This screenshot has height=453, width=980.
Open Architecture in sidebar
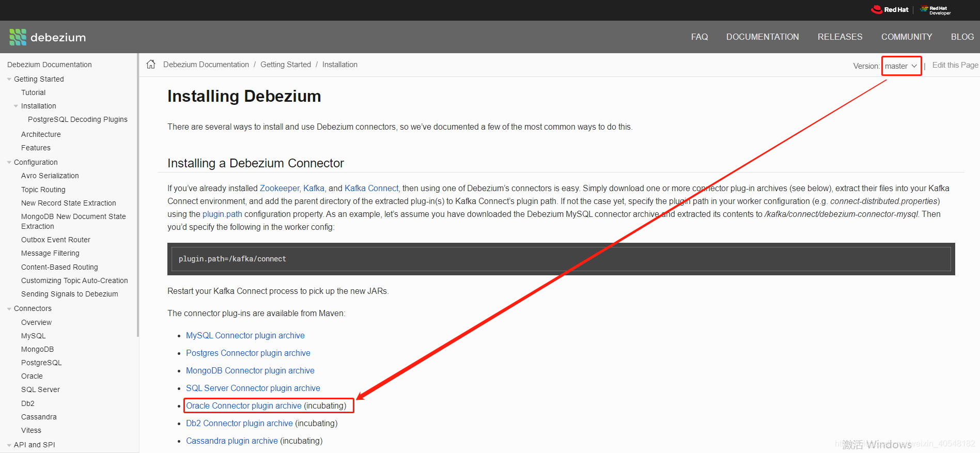pyautogui.click(x=41, y=134)
